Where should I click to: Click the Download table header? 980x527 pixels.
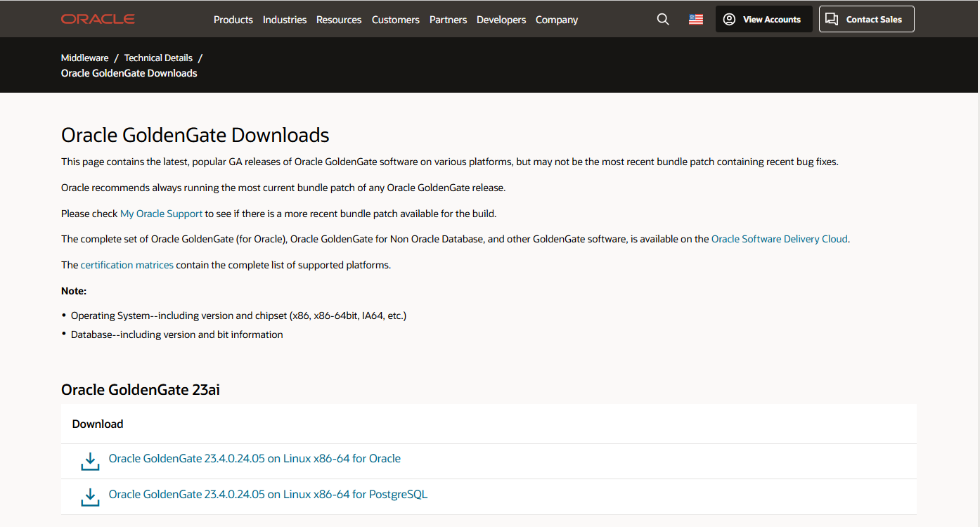point(98,424)
